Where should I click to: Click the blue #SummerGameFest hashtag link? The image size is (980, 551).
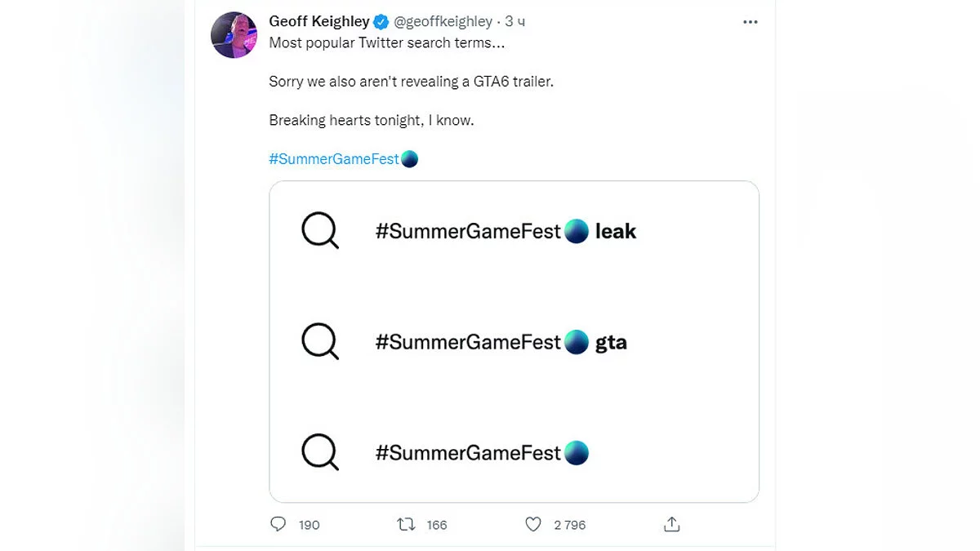(x=334, y=159)
